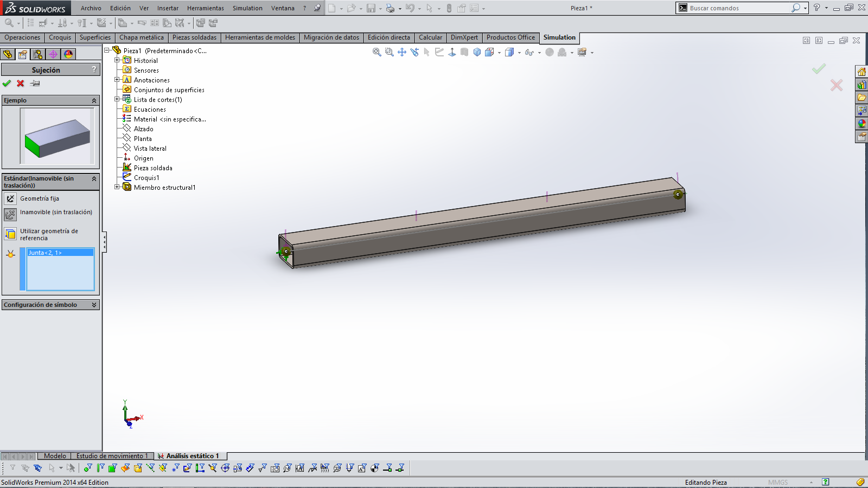Open Appearances color wheel task pane tab
Image resolution: width=868 pixels, height=488 pixels.
861,124
